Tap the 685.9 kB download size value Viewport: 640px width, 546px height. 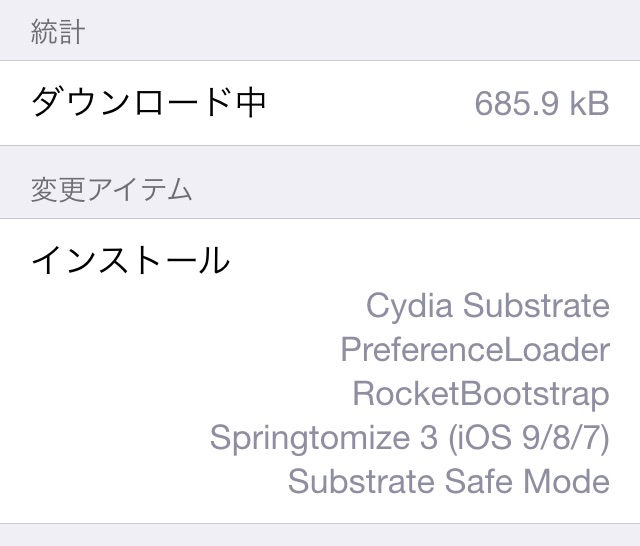[542, 103]
